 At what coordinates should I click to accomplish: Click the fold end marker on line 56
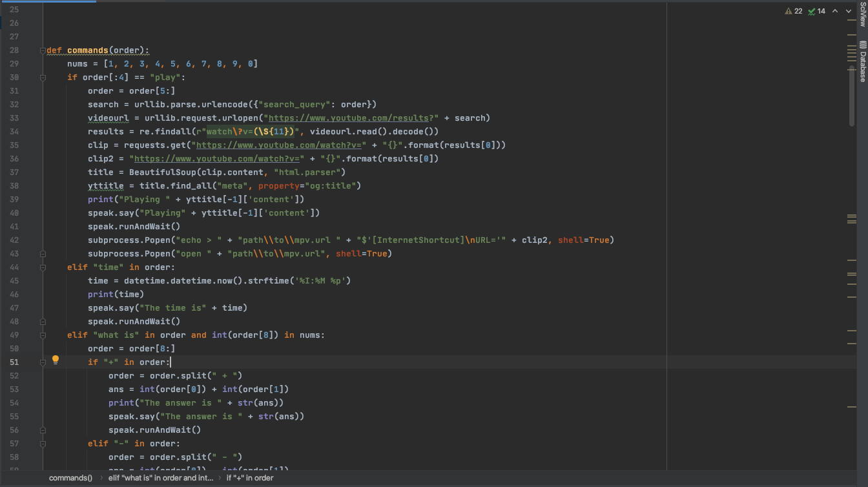point(43,430)
